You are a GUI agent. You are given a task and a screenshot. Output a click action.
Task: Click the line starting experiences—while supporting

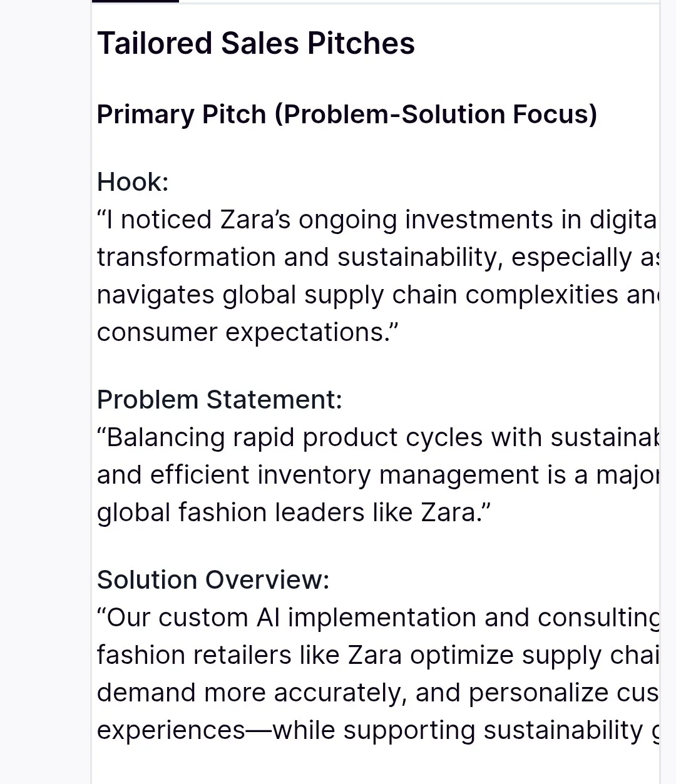pos(376,730)
